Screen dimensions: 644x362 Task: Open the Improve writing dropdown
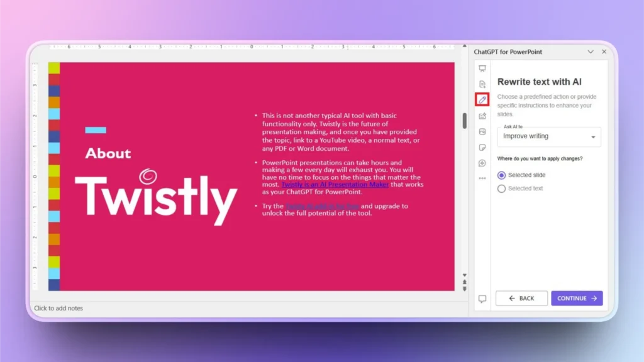548,136
